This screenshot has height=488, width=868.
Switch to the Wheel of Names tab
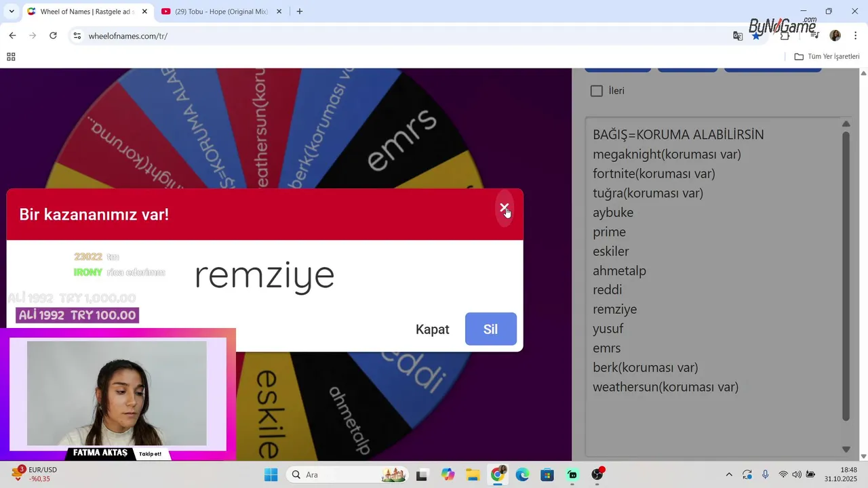87,12
